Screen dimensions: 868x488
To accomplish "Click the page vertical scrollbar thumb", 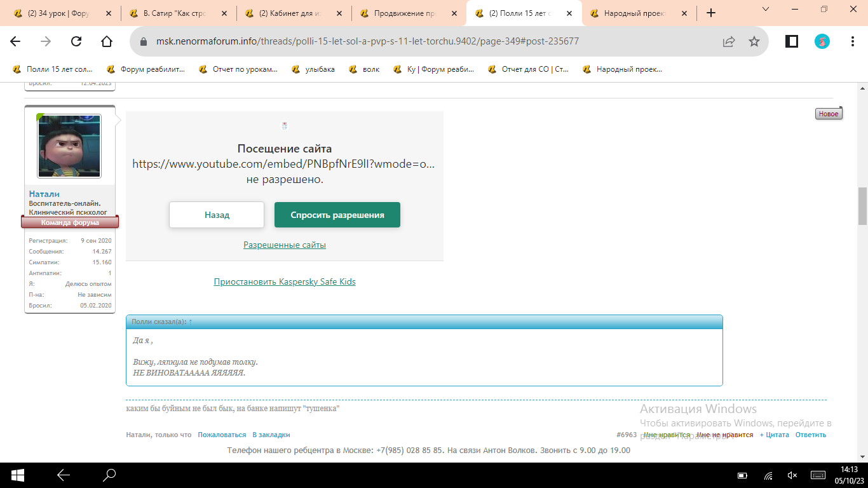I will (862, 207).
